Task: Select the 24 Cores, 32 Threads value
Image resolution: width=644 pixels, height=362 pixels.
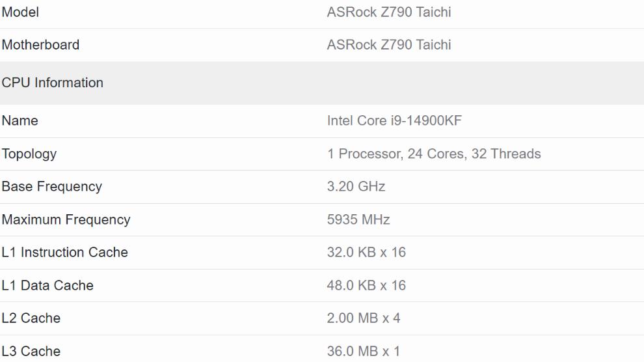Action: (434, 154)
